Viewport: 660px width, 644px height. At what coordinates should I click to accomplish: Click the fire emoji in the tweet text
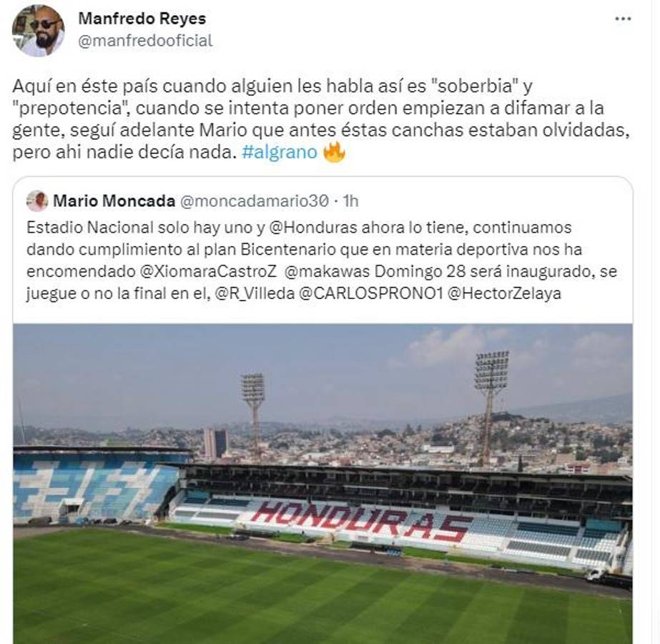coord(333,151)
